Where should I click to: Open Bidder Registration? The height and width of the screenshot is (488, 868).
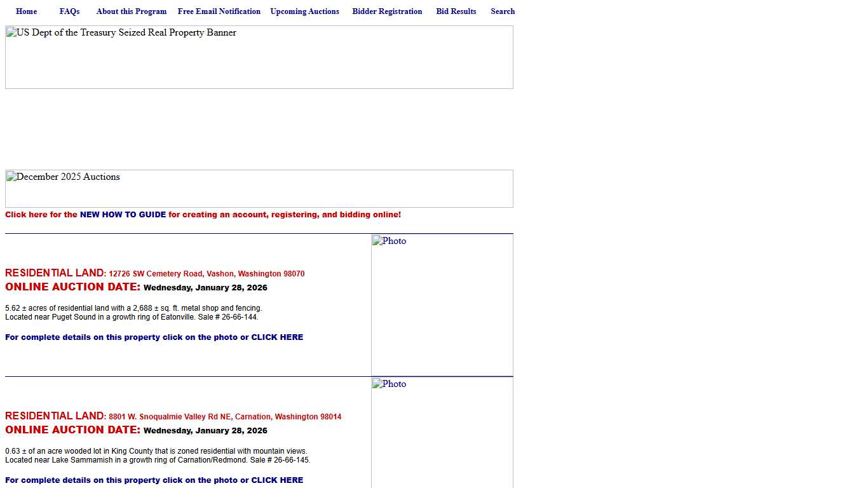point(387,11)
